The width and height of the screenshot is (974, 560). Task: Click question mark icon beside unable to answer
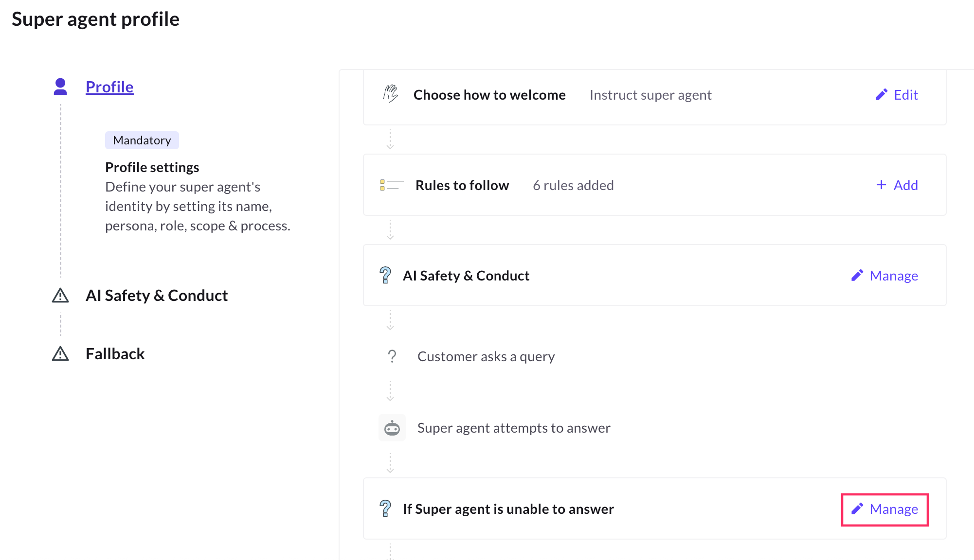(385, 509)
